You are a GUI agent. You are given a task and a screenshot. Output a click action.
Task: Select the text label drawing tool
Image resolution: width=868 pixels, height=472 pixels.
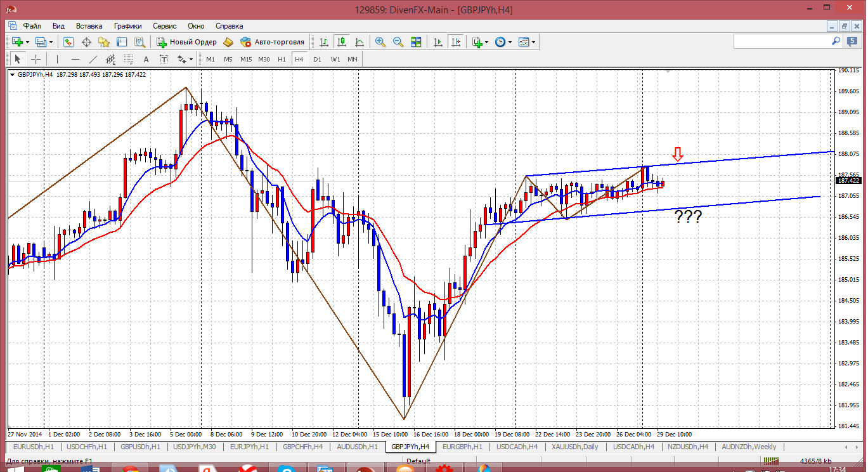point(146,59)
